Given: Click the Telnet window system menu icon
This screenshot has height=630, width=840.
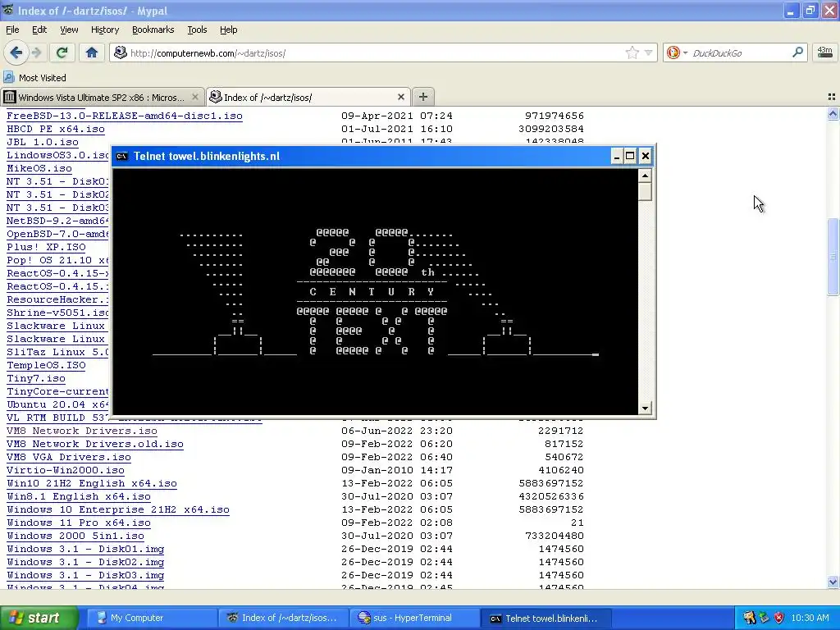Looking at the screenshot, I should click(122, 157).
